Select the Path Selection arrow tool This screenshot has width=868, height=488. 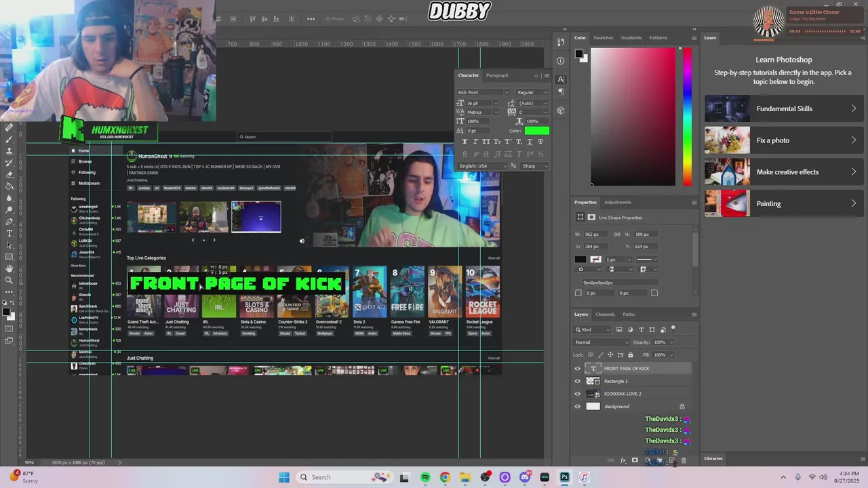click(9, 245)
